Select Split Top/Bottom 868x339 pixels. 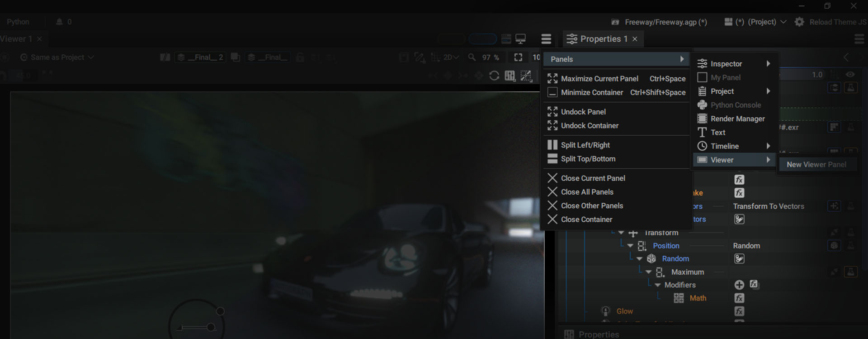[x=616, y=159]
